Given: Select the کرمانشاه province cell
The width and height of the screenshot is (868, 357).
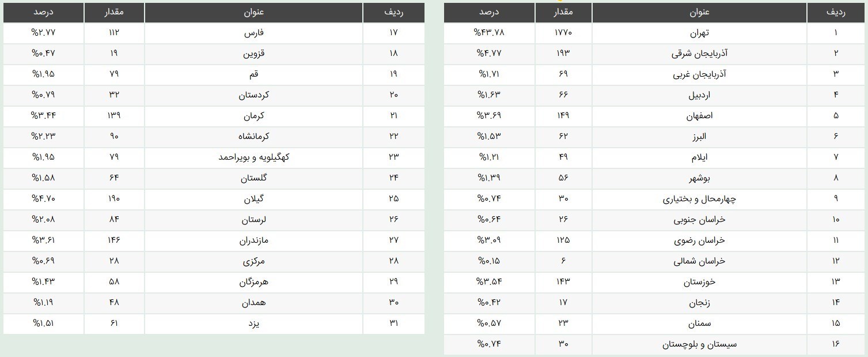Looking at the screenshot, I should pos(253,136).
